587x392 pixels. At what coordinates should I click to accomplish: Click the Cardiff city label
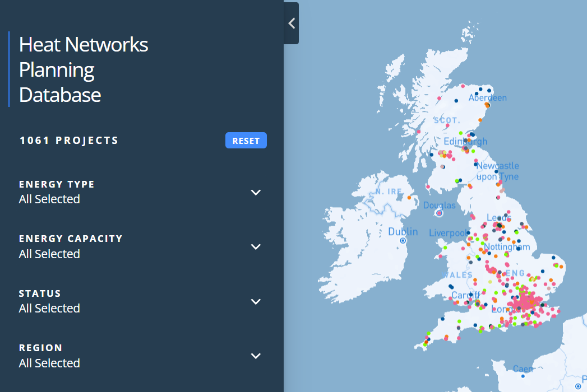tap(465, 295)
